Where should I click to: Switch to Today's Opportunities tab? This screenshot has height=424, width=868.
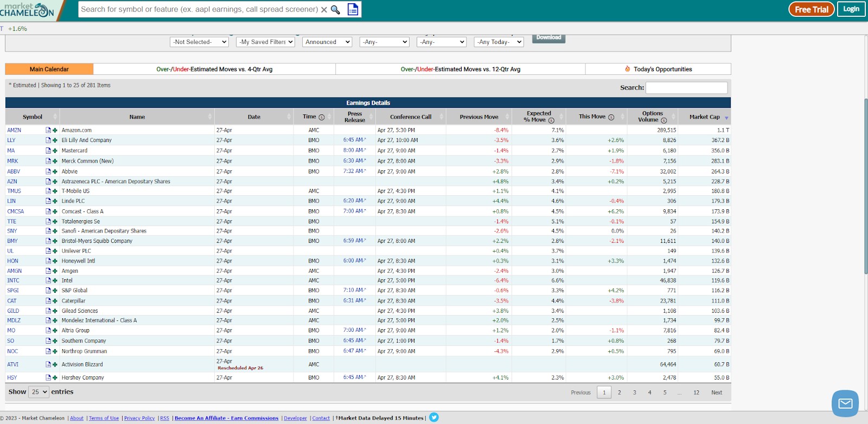tap(658, 69)
